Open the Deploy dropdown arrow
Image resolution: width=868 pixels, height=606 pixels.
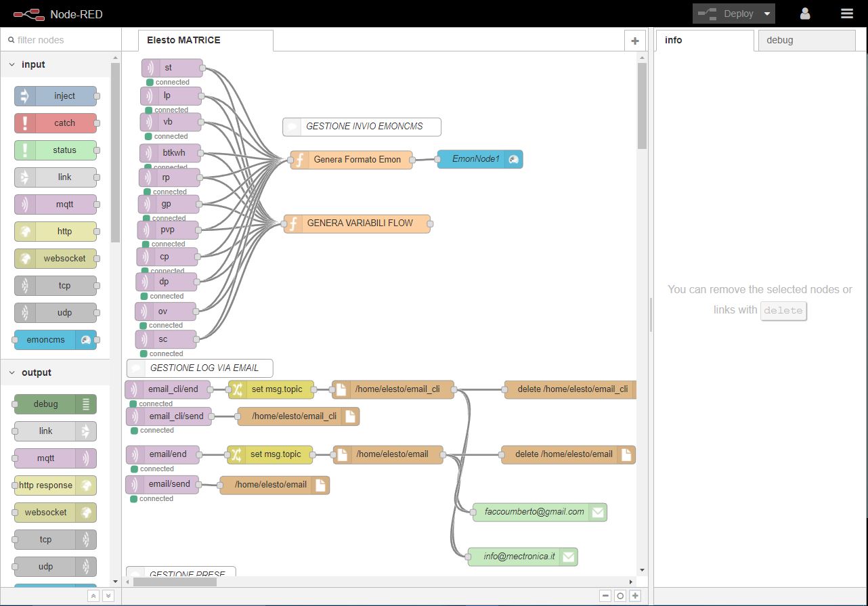point(767,14)
